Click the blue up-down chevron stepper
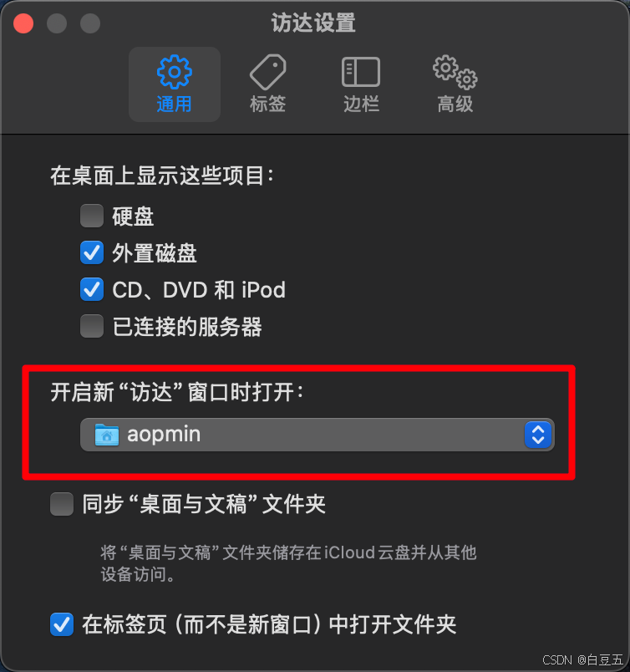This screenshot has width=630, height=672. click(538, 435)
